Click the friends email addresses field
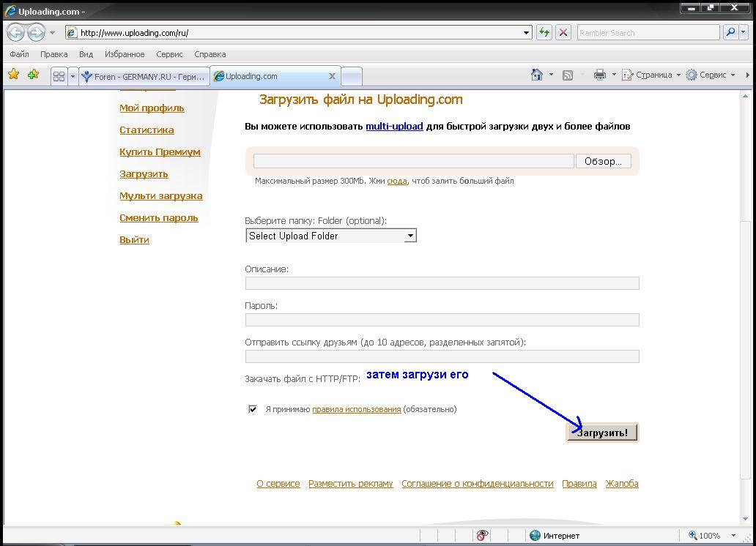This screenshot has width=756, height=546. point(442,356)
